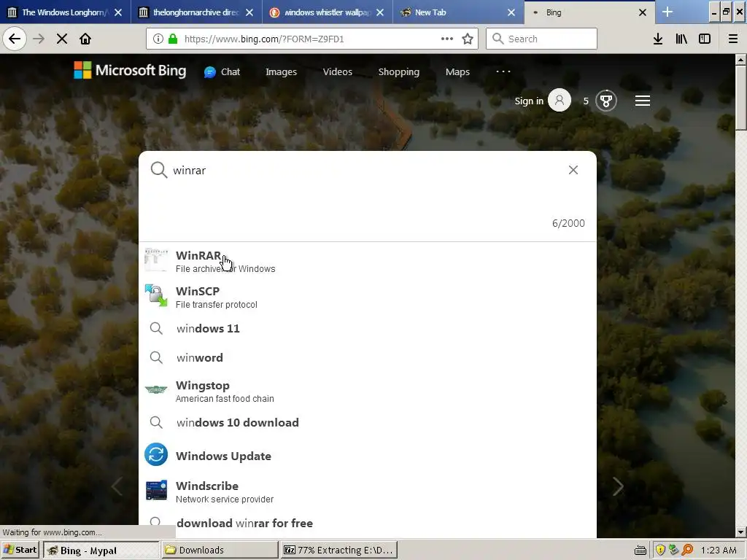Open Downloads folder from taskbar
The height and width of the screenshot is (560, 747).
(x=220, y=550)
